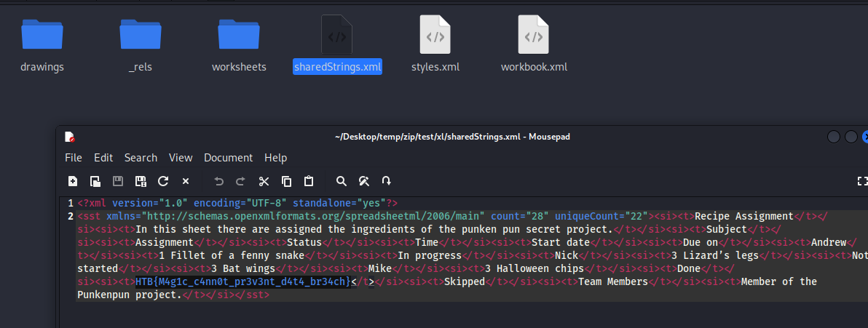Screen dimensions: 868x328
Task: Open the Document menu
Action: (228, 158)
